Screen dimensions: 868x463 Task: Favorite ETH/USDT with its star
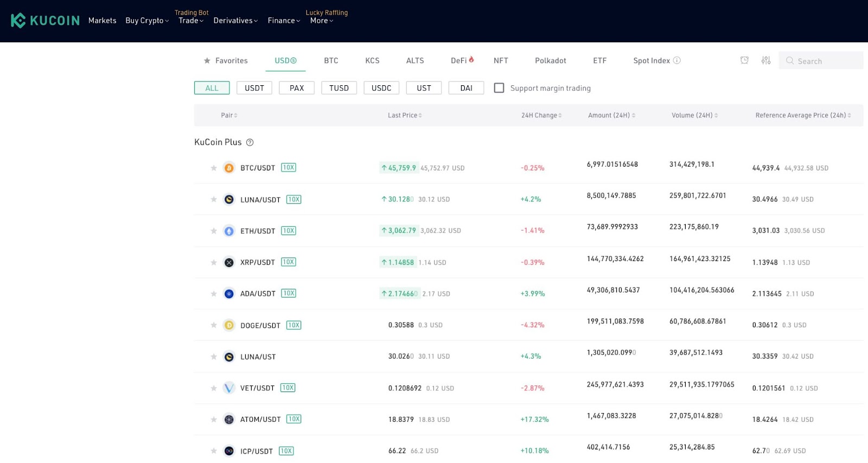click(214, 231)
